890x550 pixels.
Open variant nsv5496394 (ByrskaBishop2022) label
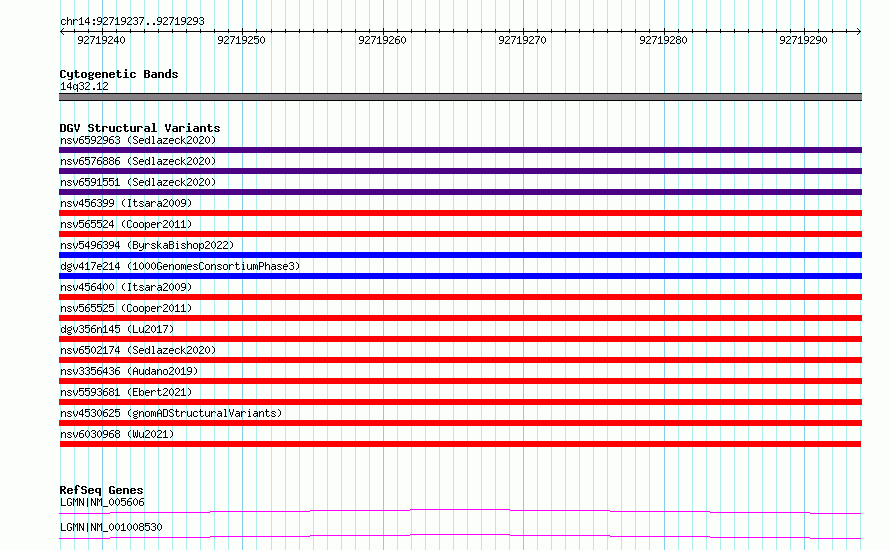tap(147, 245)
